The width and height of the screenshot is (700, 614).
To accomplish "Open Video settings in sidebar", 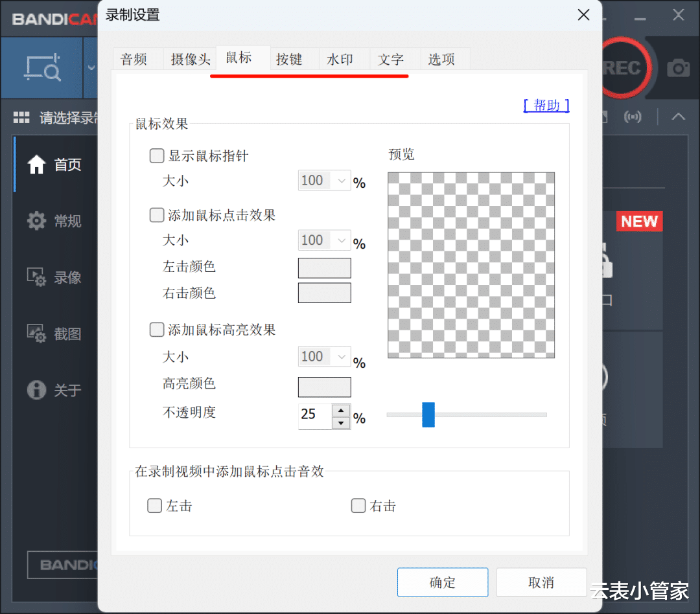I will pos(54,277).
